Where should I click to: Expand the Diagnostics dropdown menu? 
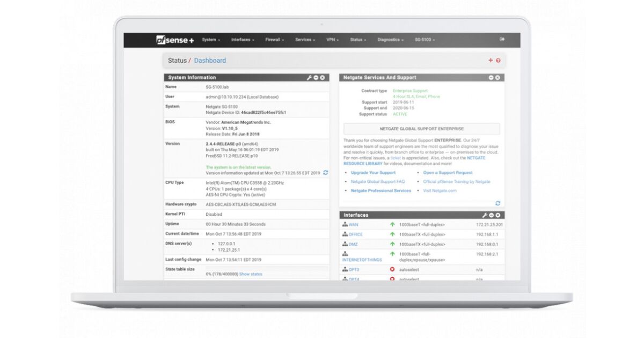pos(390,40)
